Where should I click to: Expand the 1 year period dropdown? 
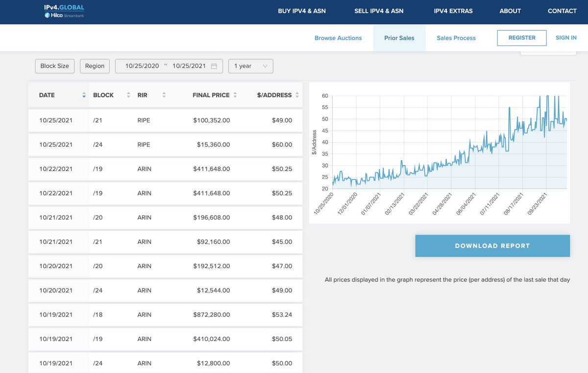pyautogui.click(x=251, y=66)
